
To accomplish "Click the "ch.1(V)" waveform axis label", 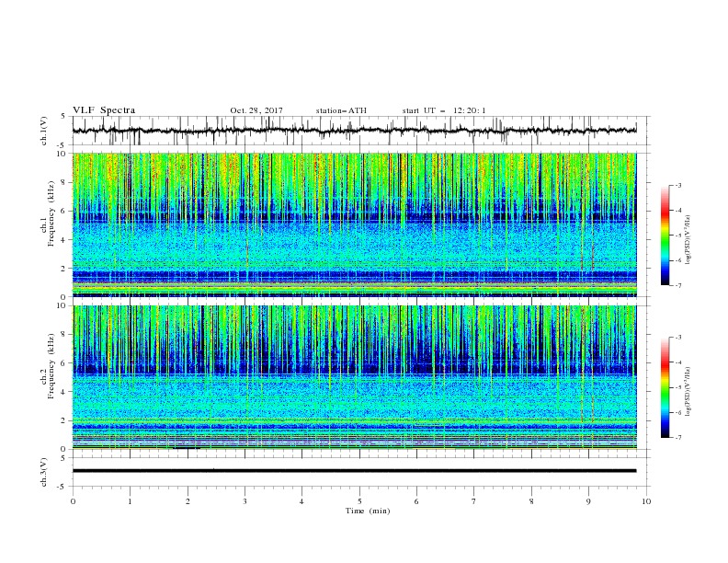I will click(44, 131).
